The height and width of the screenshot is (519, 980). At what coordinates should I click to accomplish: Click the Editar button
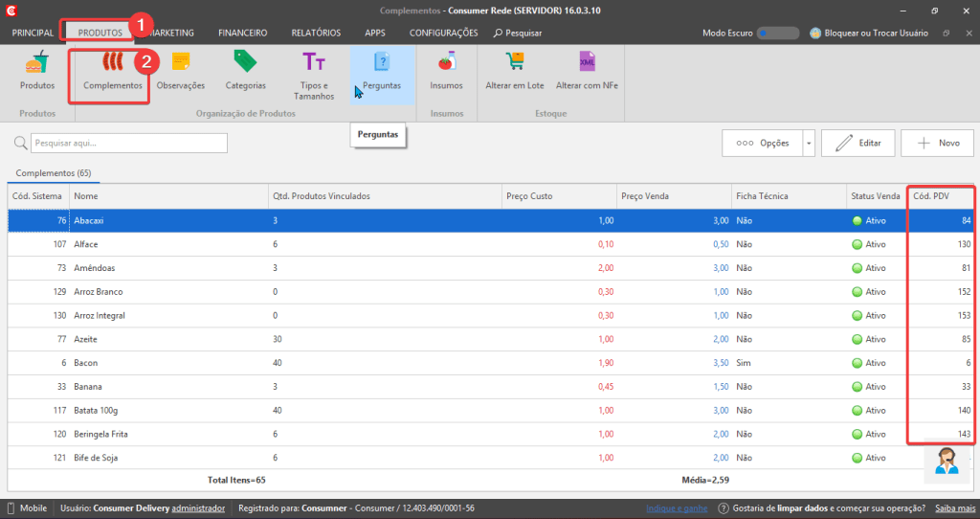(858, 144)
